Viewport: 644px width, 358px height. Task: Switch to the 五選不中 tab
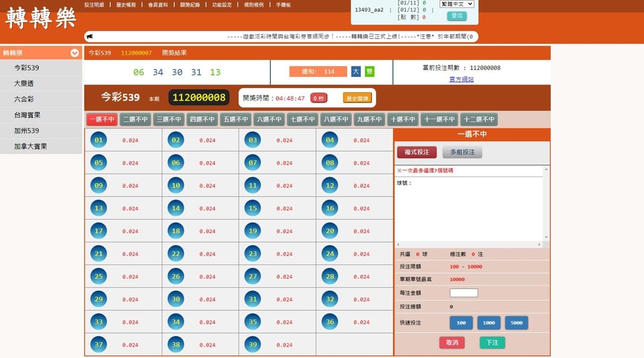pos(235,119)
